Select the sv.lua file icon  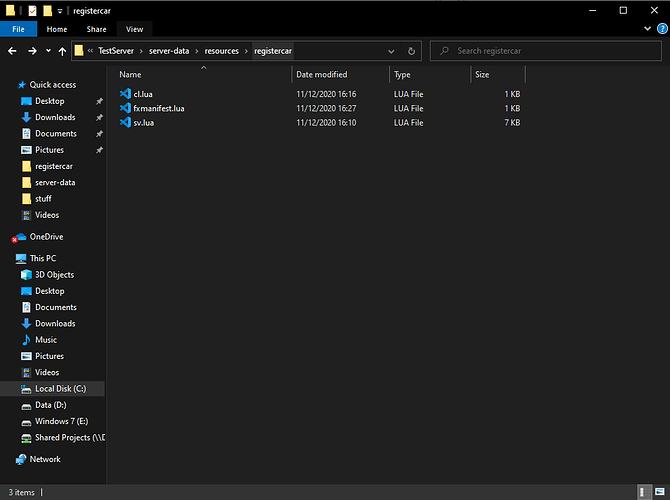coord(125,122)
